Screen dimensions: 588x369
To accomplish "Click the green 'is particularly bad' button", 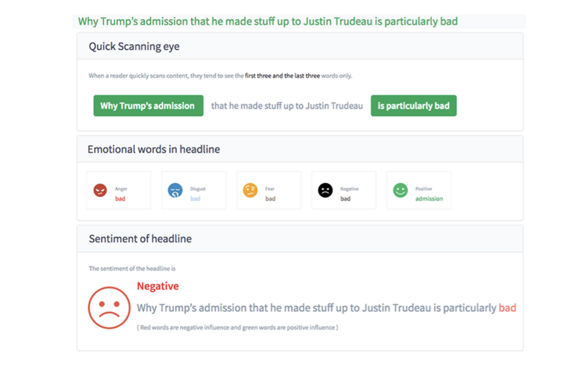I will (x=413, y=106).
